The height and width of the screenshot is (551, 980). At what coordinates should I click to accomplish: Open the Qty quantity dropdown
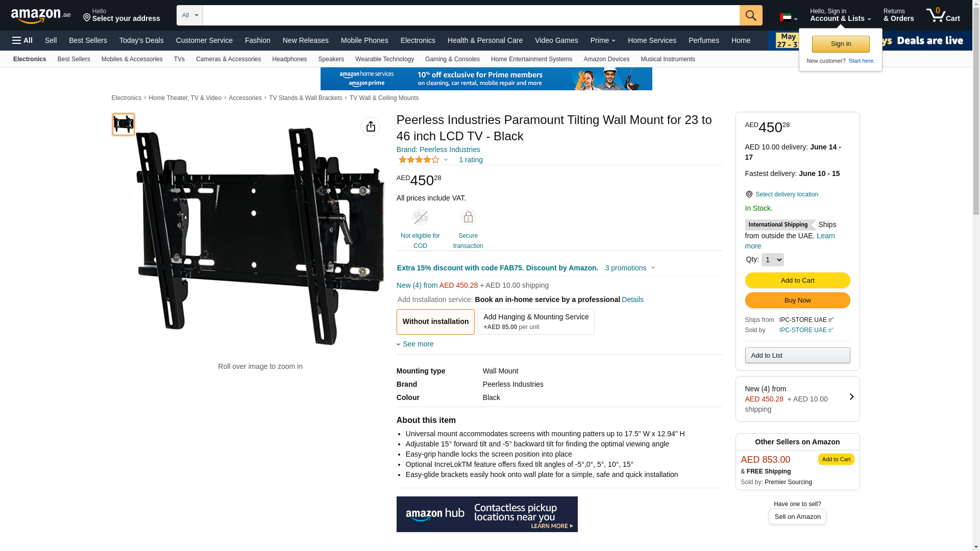pos(772,260)
